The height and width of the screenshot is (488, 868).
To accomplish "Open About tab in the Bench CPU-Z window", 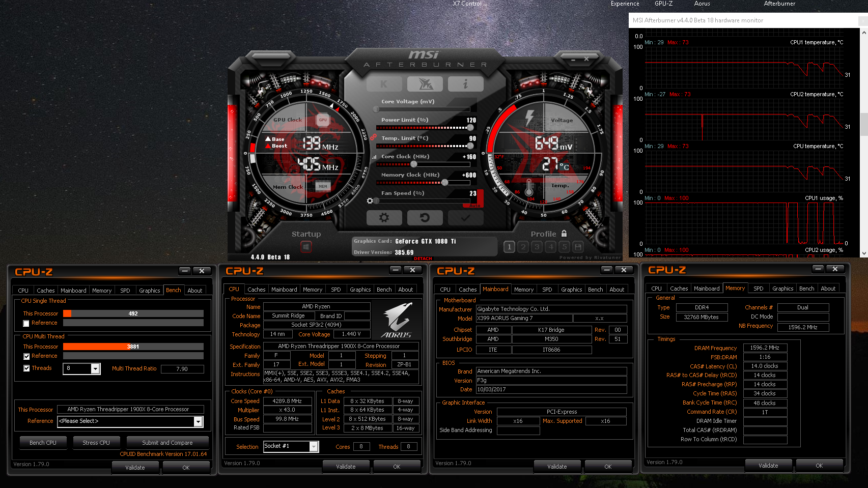I will pos(195,291).
